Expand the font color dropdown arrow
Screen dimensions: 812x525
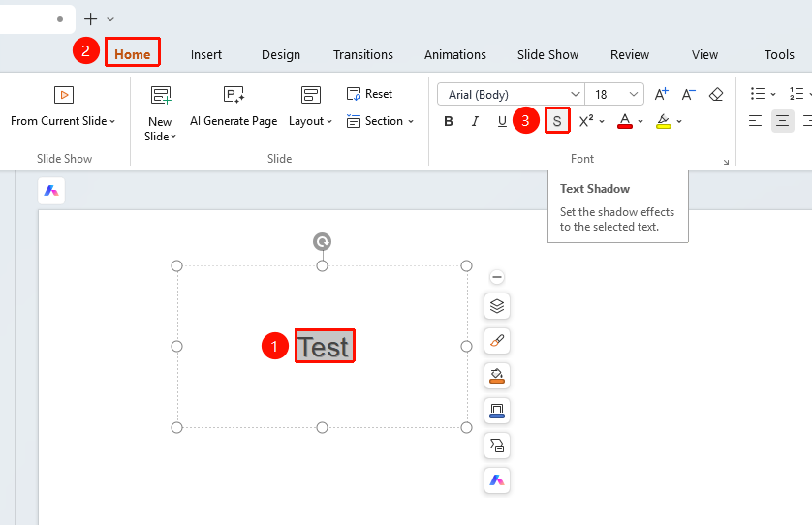pos(640,121)
